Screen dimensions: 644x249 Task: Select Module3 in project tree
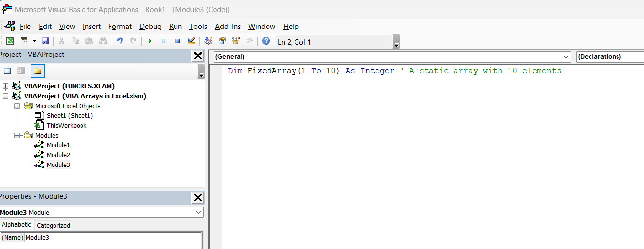pyautogui.click(x=58, y=165)
